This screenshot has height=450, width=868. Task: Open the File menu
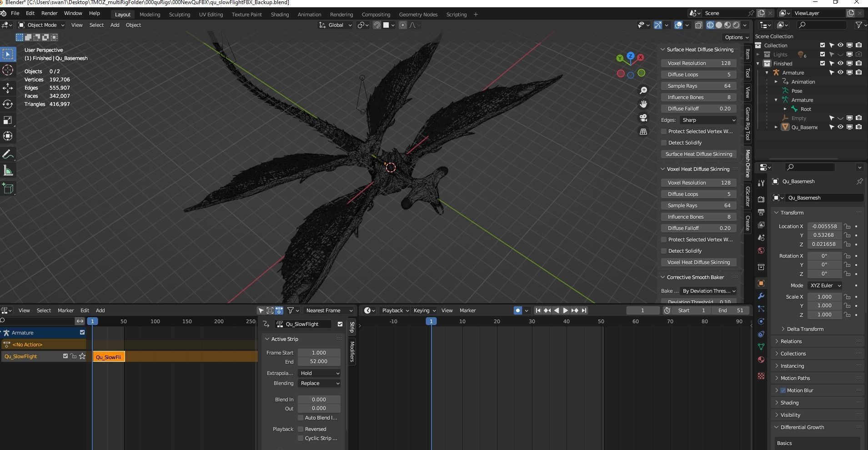(15, 13)
